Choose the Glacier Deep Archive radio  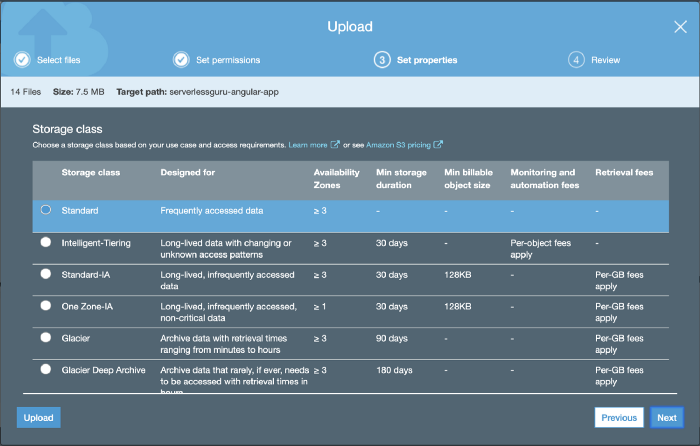coord(46,369)
